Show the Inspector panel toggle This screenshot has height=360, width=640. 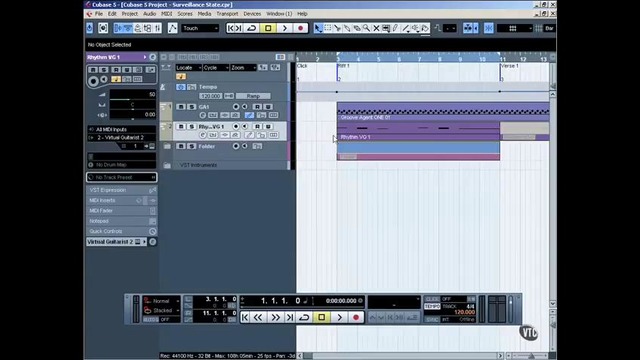click(118, 28)
